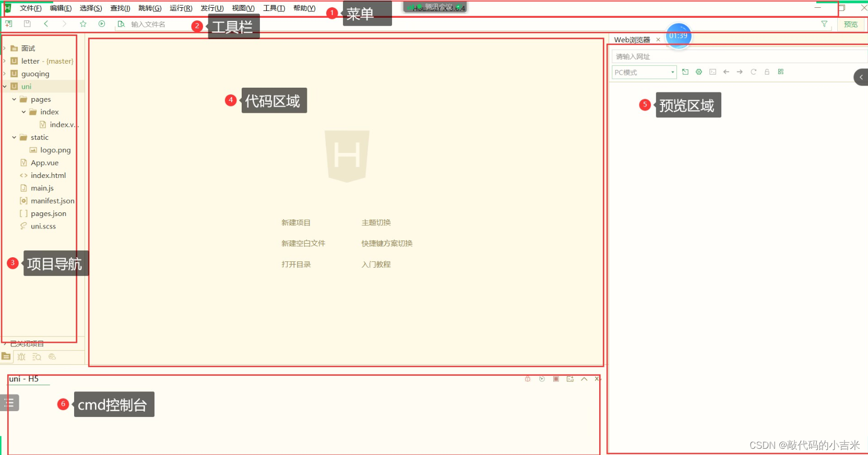Go back with the toolbar back arrow
Screen dimensions: 868x455
point(46,24)
